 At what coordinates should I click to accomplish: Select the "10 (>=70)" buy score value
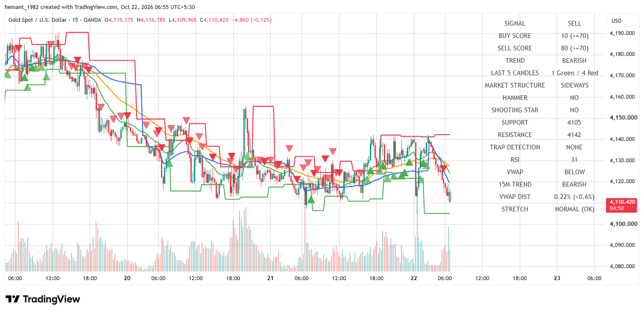(574, 36)
